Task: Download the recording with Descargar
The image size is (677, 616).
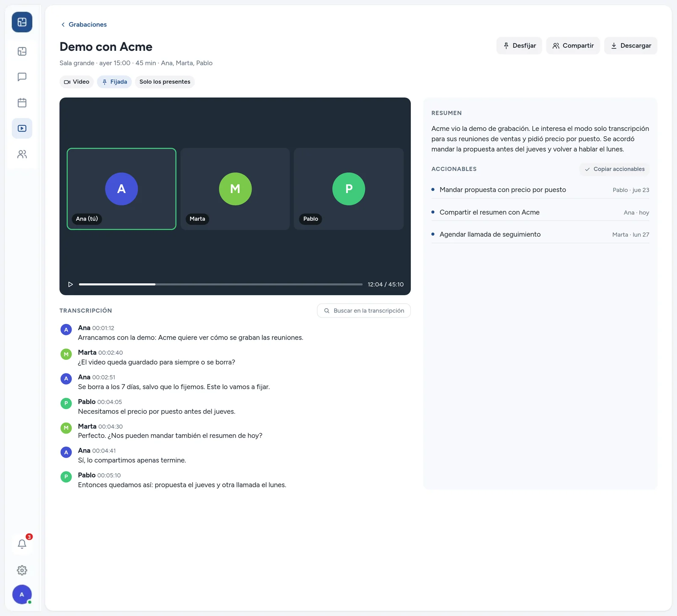Action: [x=630, y=46]
